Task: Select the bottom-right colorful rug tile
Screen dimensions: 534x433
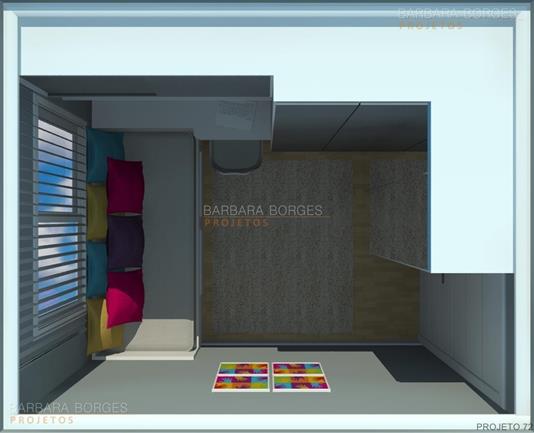Action: 301,383
